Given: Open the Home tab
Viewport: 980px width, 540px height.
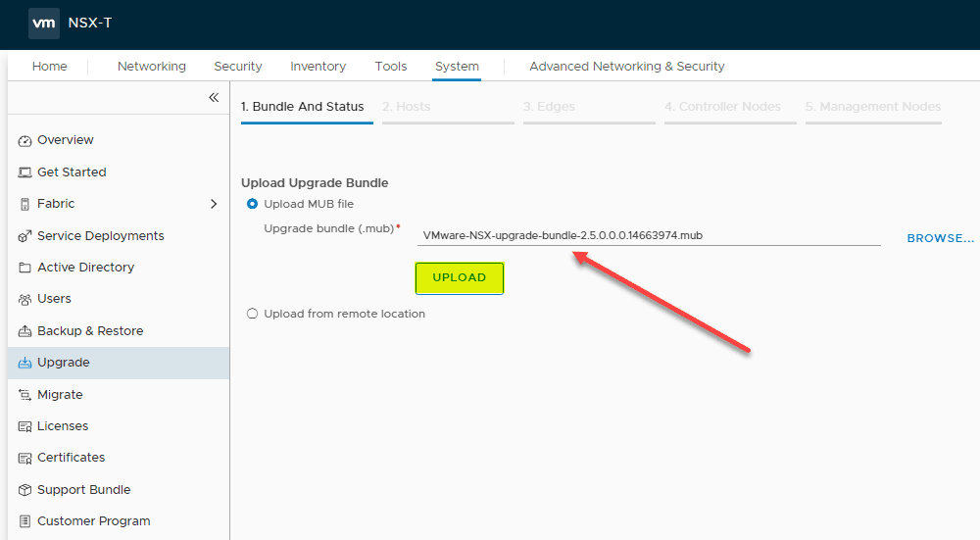Looking at the screenshot, I should pos(49,67).
